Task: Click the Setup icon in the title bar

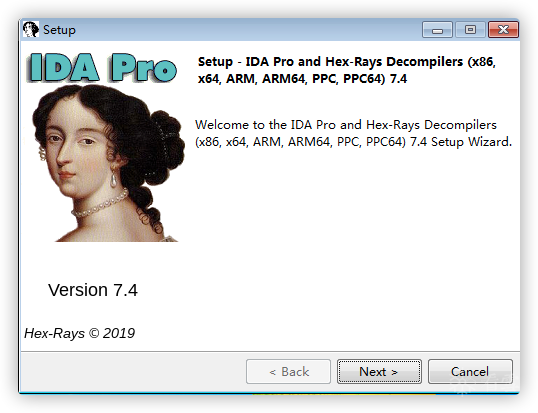Action: coord(31,30)
